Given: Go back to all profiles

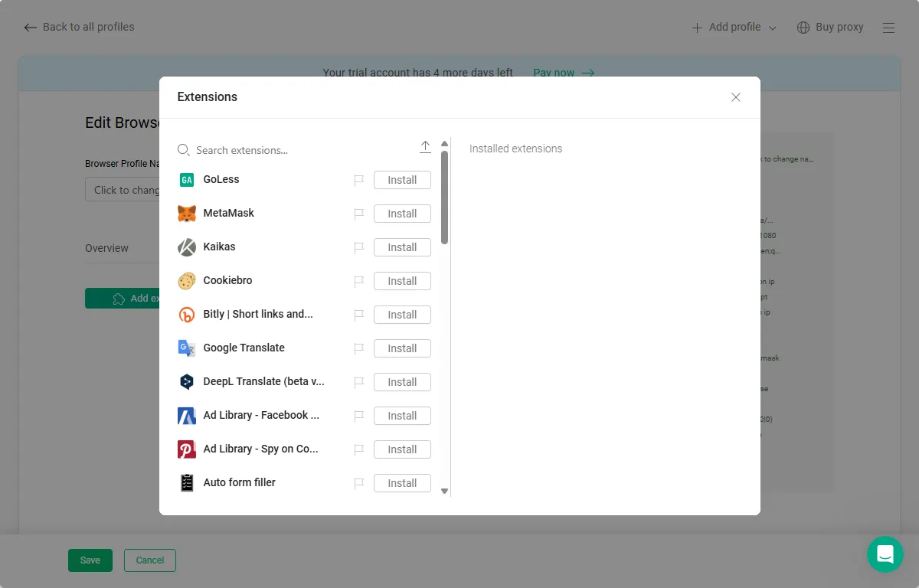Looking at the screenshot, I should tap(79, 28).
